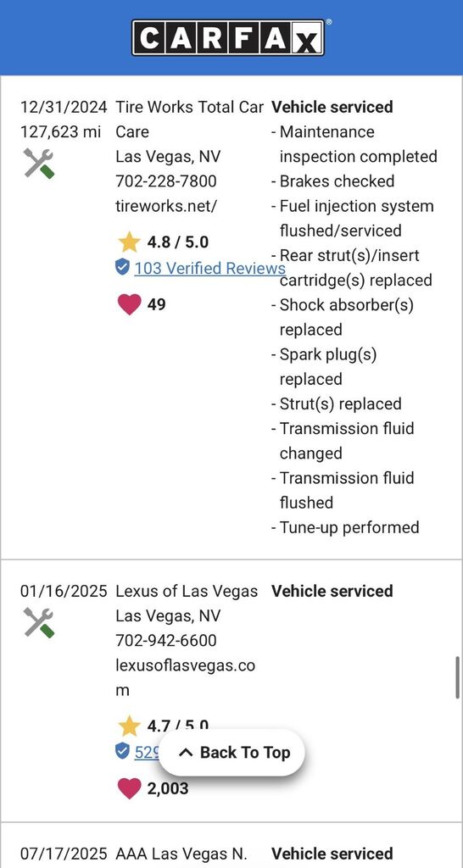Call Tire Works at 702-228-7800
This screenshot has width=463, height=868.
(166, 181)
